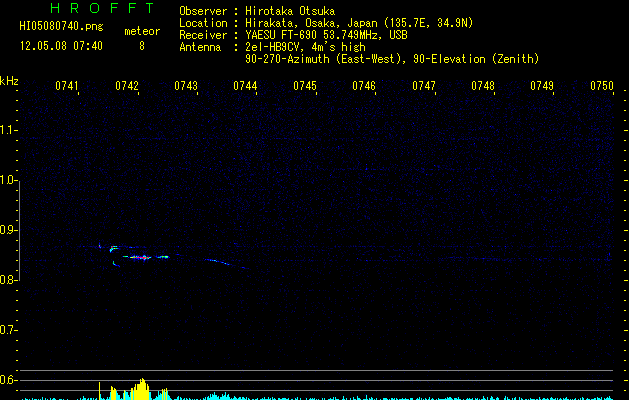Click the 0745 time marker

pos(305,86)
